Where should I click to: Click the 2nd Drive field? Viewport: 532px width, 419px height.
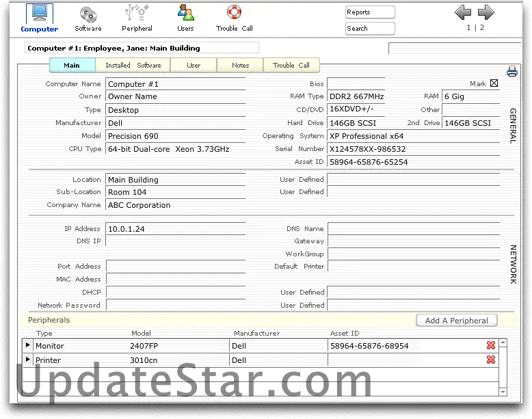[x=471, y=123]
